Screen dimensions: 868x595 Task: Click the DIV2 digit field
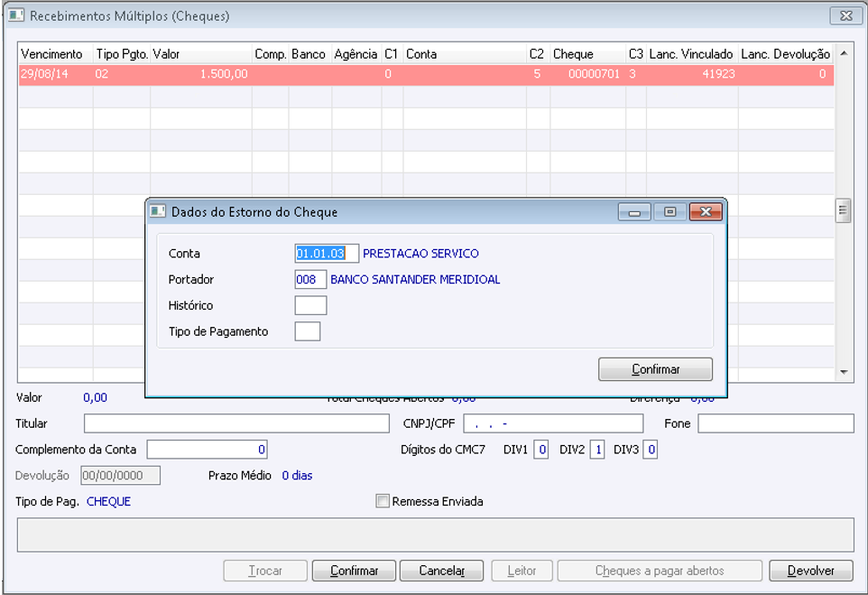coord(597,450)
